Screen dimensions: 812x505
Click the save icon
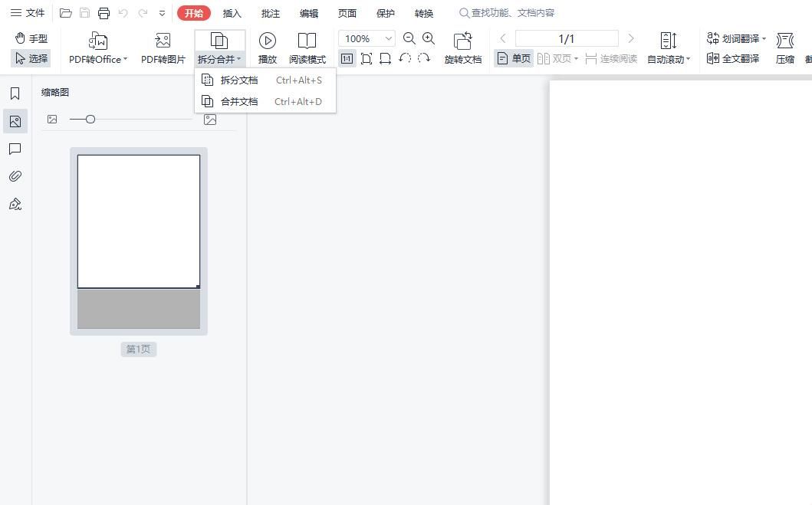click(x=85, y=13)
